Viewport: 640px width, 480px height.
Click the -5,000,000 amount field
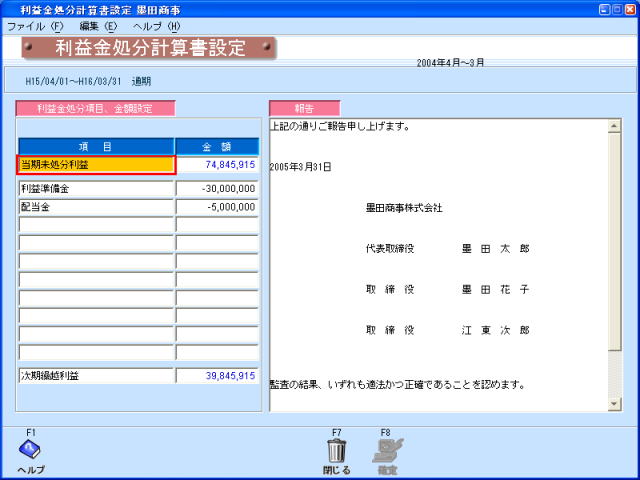pyautogui.click(x=217, y=207)
